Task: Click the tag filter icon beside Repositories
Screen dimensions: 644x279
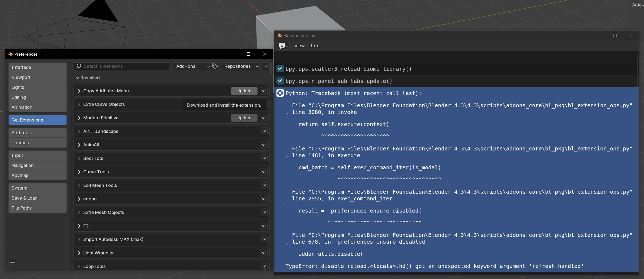Action: [215, 66]
